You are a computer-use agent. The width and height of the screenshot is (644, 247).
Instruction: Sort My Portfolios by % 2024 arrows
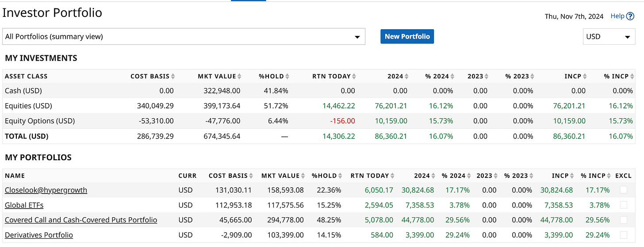click(x=469, y=176)
